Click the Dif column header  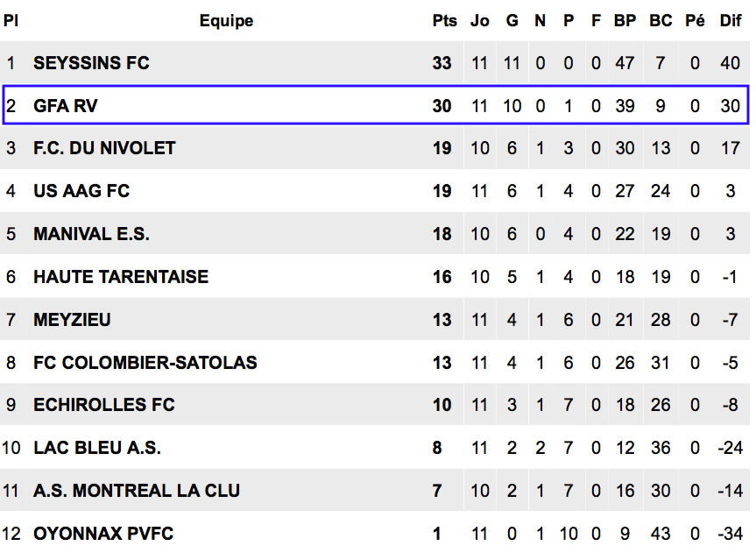coord(730,21)
